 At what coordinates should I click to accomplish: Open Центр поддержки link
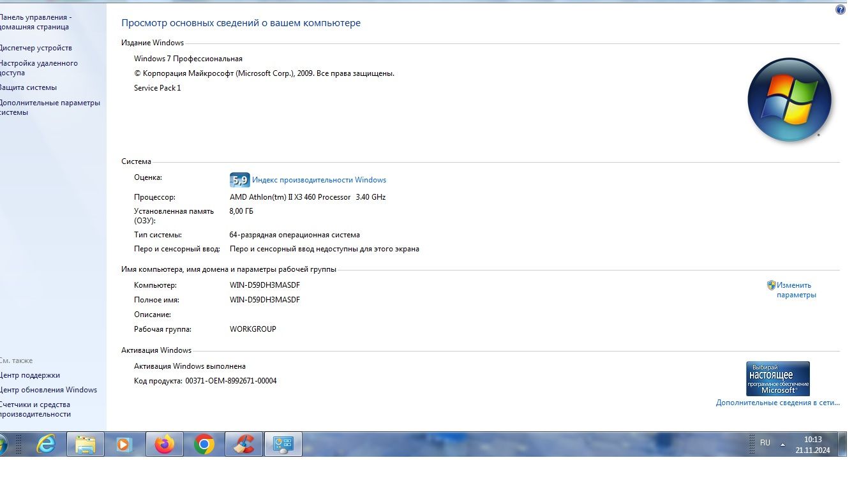30,375
